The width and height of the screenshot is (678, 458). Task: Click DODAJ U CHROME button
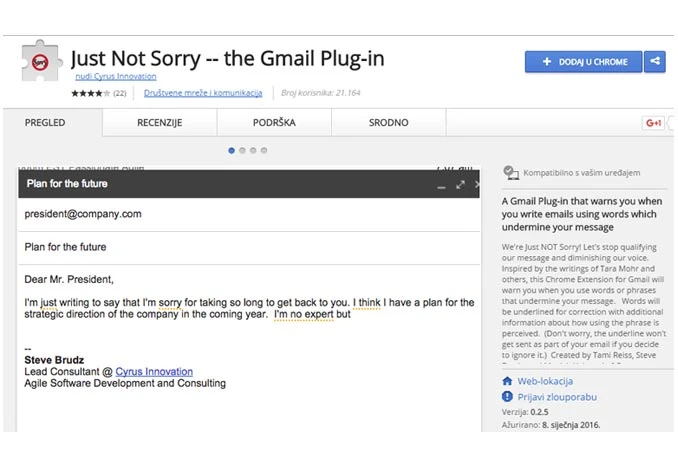click(x=583, y=62)
